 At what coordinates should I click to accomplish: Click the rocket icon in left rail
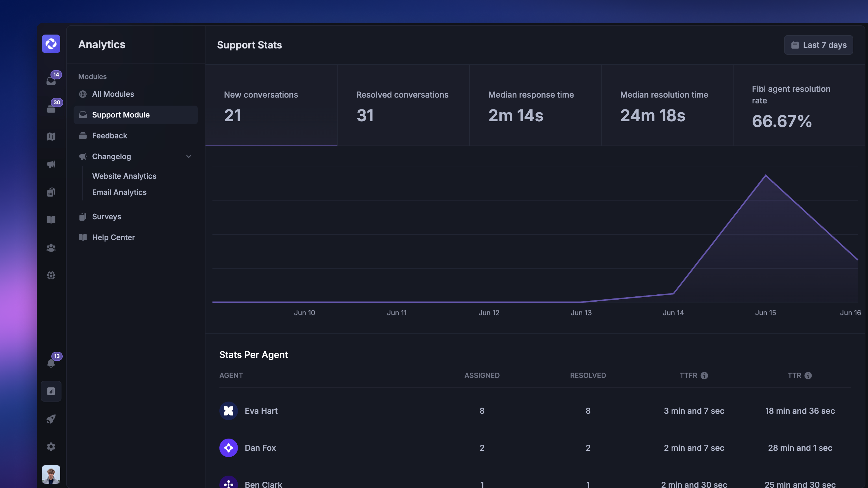pyautogui.click(x=51, y=419)
